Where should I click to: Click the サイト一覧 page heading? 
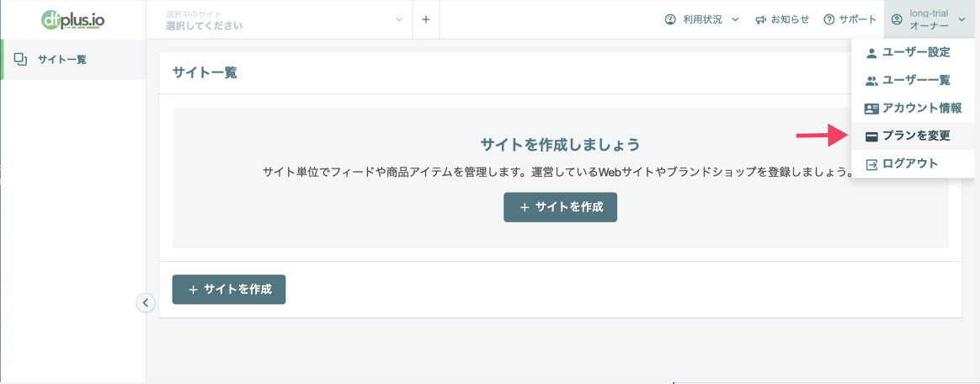[x=205, y=72]
